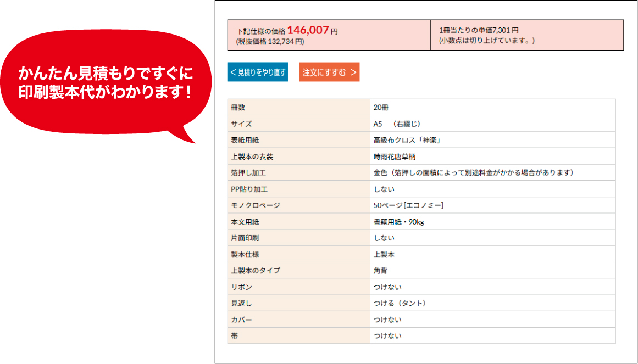
Task: Select the value 時雨花唐草柄
Action: (394, 156)
